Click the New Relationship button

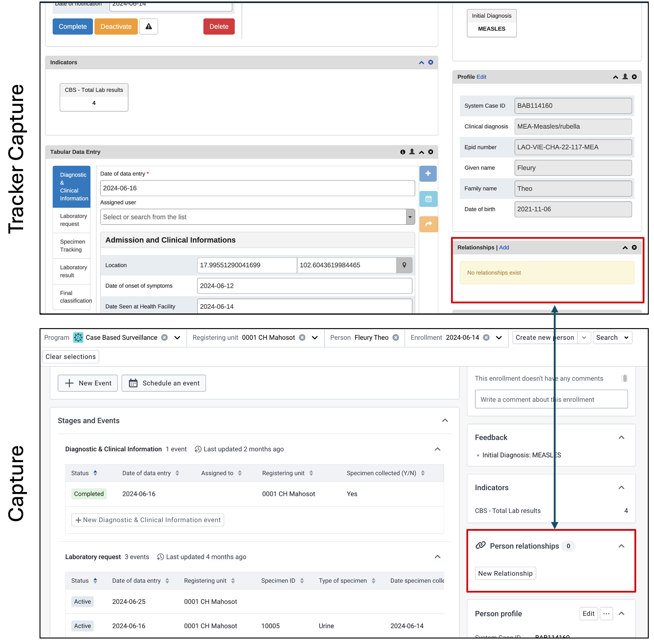click(x=505, y=573)
